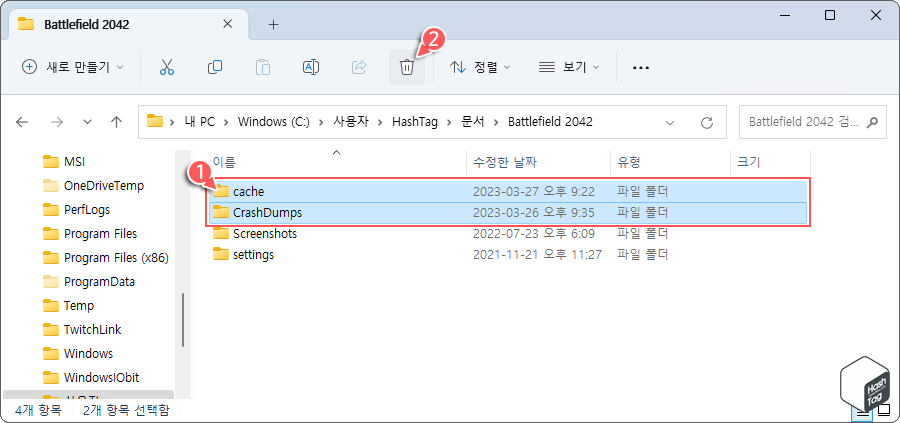Click 4개 항목 count in the status bar

pos(37,411)
